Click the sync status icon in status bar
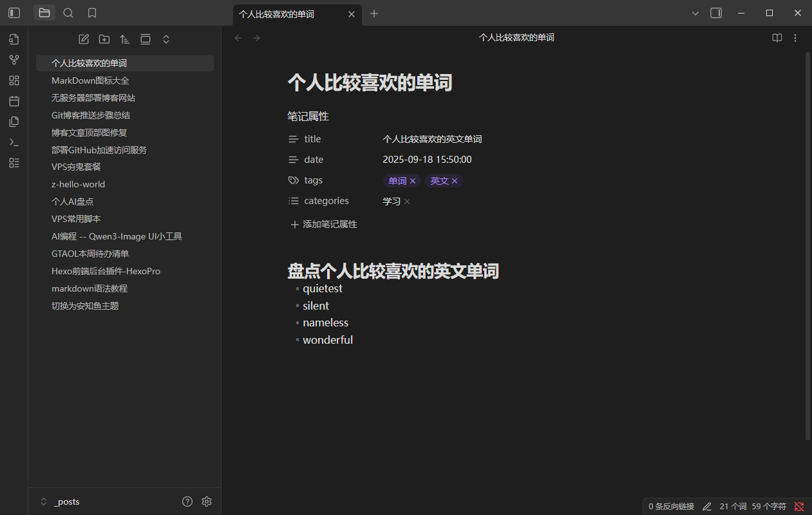This screenshot has height=515, width=812. pos(798,506)
